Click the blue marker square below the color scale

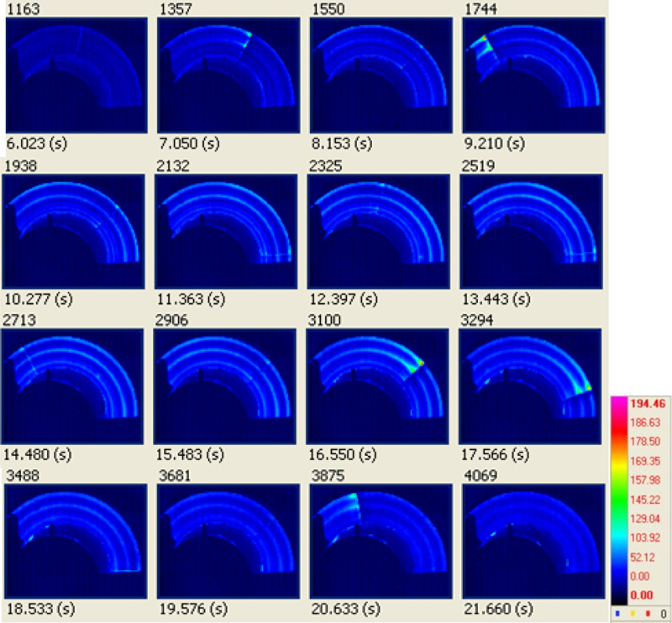[x=617, y=613]
